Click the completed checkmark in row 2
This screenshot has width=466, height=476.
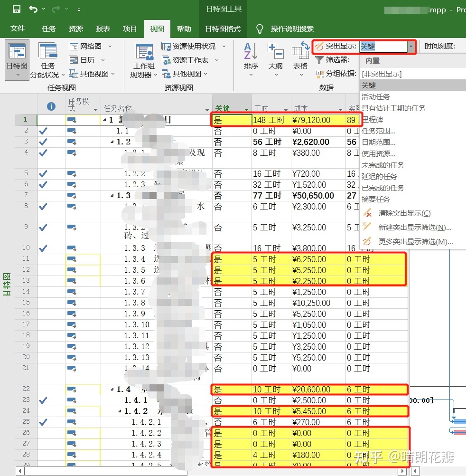pyautogui.click(x=43, y=131)
